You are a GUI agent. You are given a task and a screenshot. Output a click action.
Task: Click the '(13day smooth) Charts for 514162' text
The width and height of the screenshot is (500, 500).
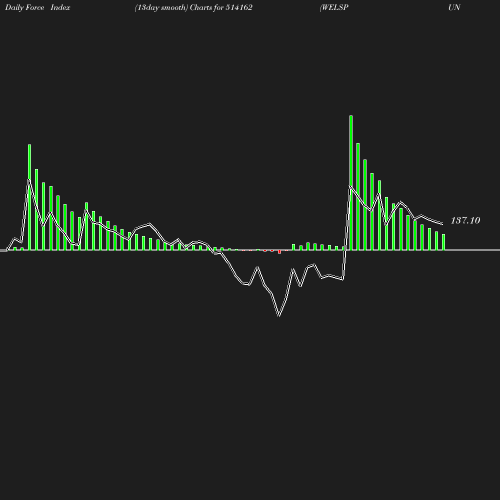pyautogui.click(x=194, y=7)
